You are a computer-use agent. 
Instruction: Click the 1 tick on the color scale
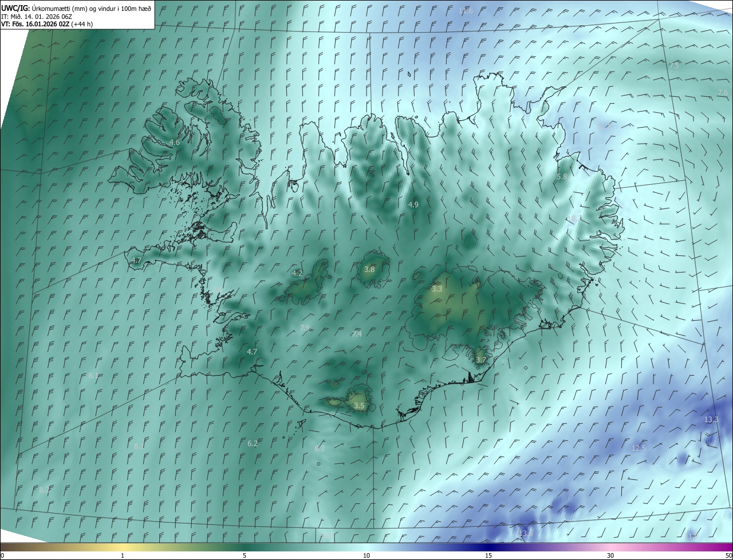click(123, 555)
